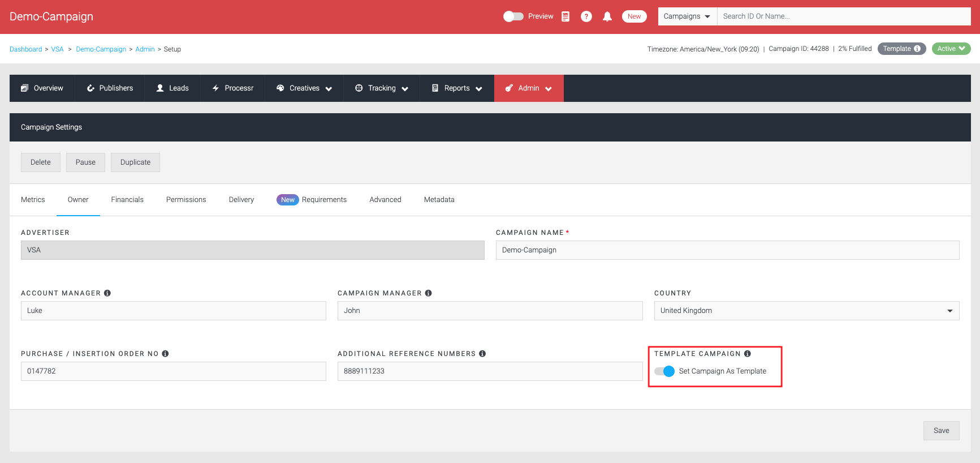Open the Publishers section
This screenshot has height=463, width=980.
110,88
